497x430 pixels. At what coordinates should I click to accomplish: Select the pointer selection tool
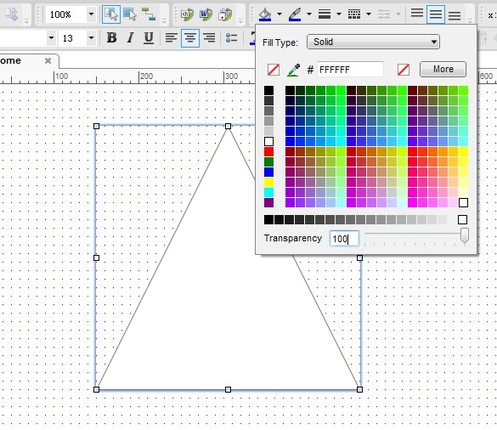pyautogui.click(x=111, y=14)
